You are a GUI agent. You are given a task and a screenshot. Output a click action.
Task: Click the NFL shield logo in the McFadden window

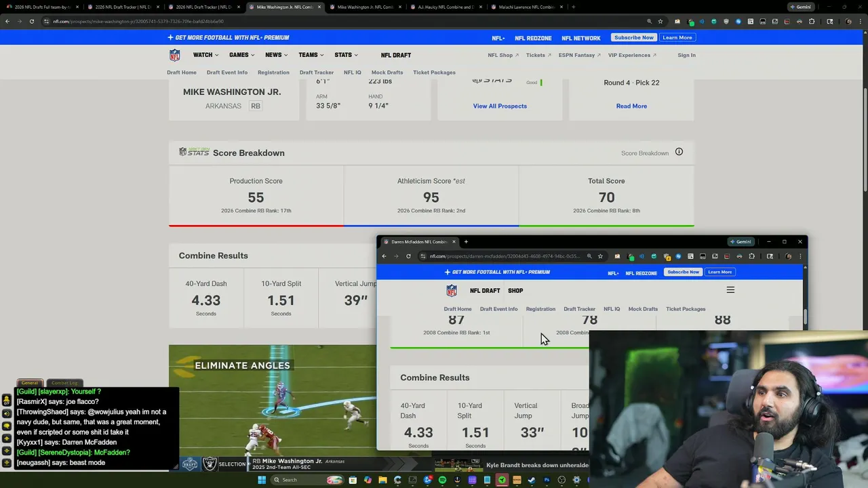click(452, 291)
